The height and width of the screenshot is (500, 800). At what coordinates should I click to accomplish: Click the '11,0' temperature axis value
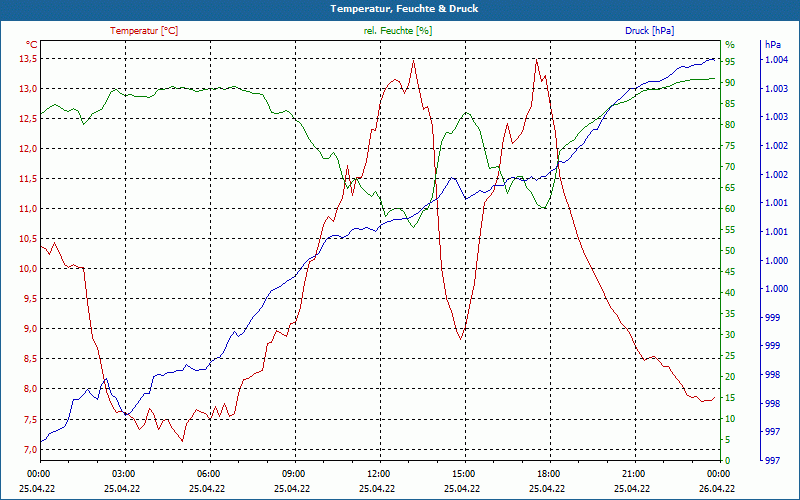[29, 209]
